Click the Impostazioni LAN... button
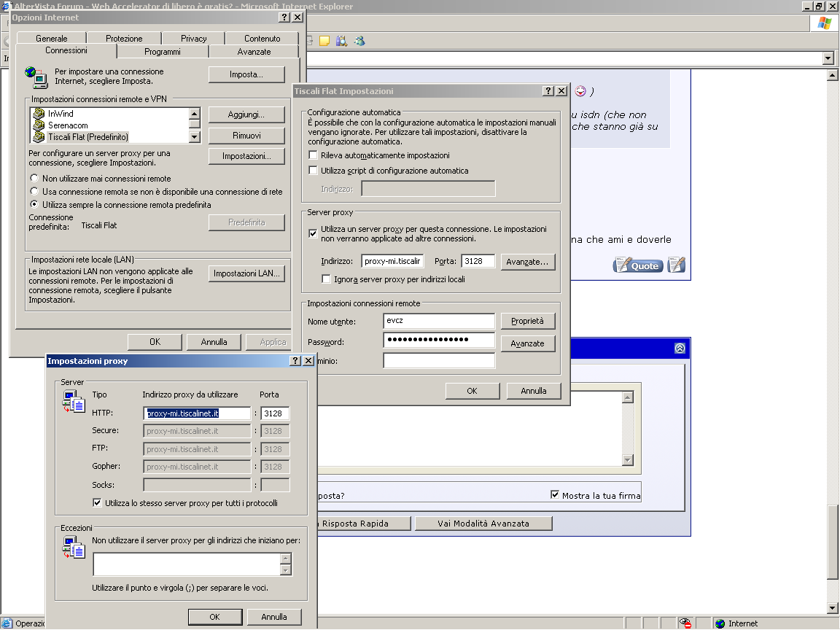 pyautogui.click(x=246, y=273)
